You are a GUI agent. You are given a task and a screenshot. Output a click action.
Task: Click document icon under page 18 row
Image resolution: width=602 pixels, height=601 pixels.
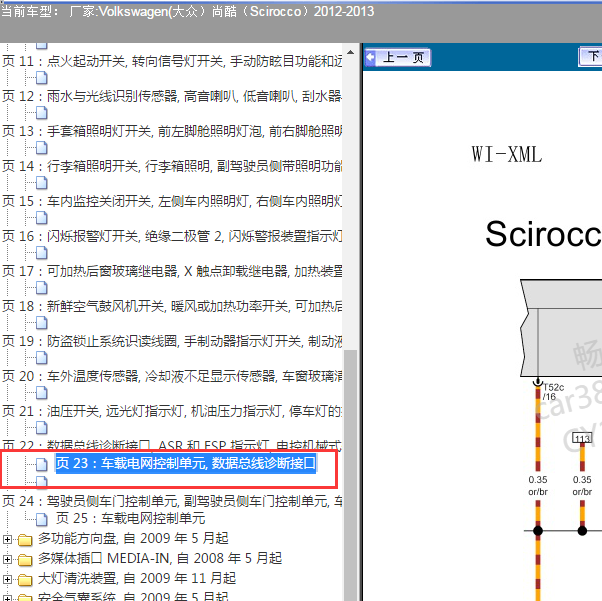[41, 323]
